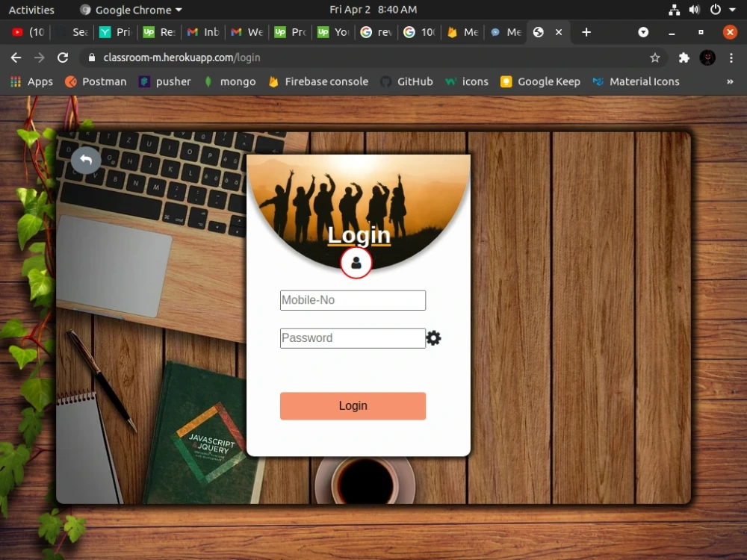Screen dimensions: 747x560
Task: Switch to the tab labeled Pri
Action: 115,32
